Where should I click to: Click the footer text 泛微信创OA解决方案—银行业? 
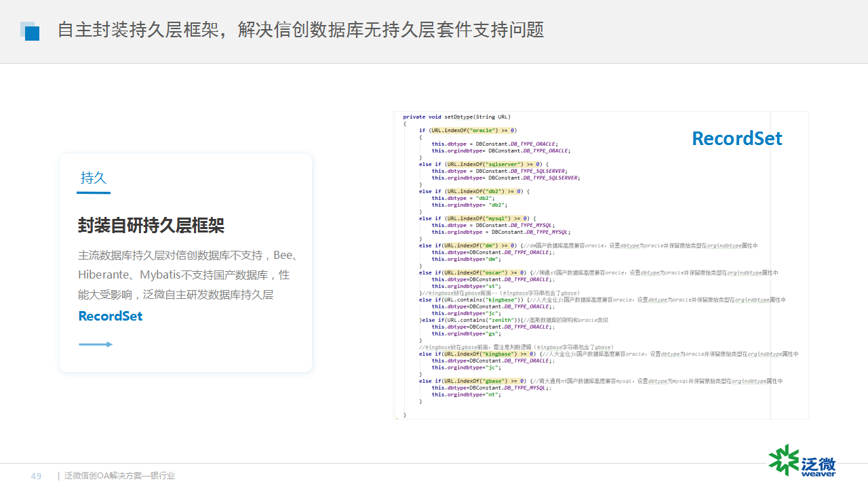119,476
